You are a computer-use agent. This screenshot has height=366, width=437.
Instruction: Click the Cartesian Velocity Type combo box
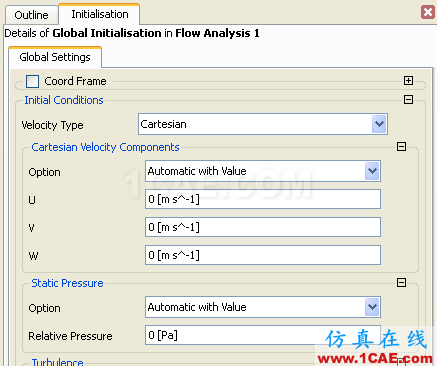pyautogui.click(x=263, y=124)
